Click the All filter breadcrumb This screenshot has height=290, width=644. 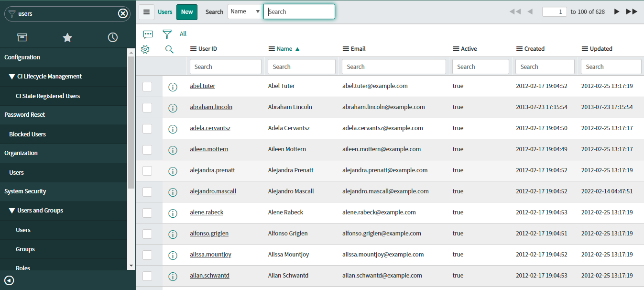pyautogui.click(x=183, y=34)
